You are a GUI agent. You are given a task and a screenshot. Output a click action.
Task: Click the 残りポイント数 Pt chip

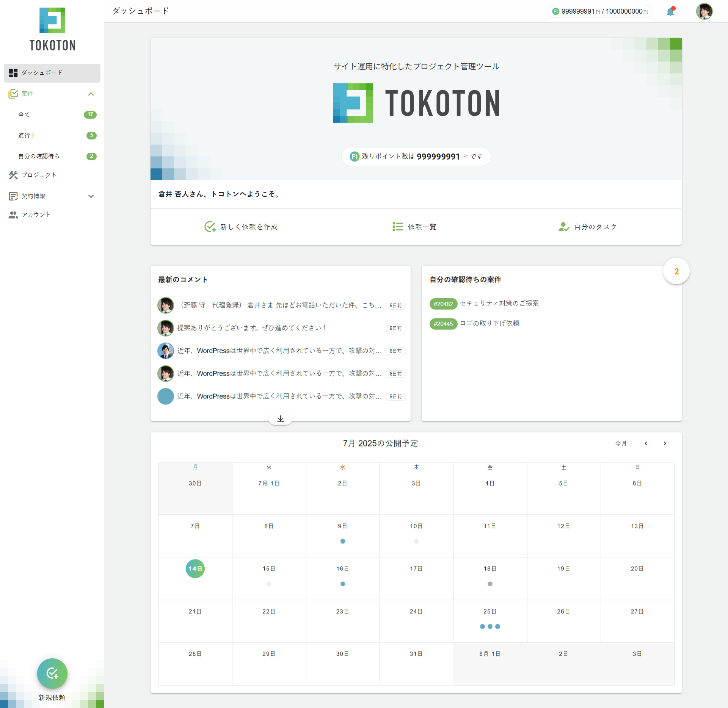[x=416, y=157]
